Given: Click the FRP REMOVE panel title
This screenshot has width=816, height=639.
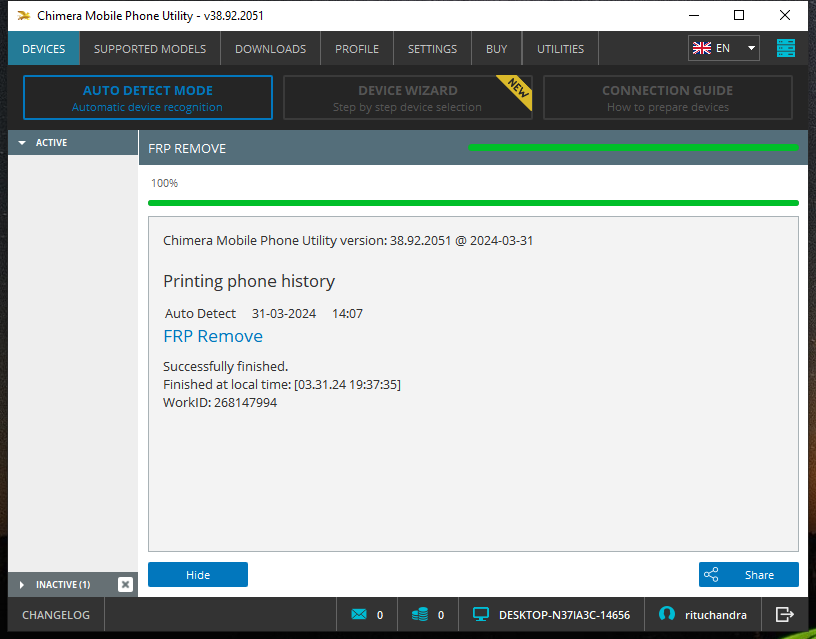Looking at the screenshot, I should tap(187, 149).
